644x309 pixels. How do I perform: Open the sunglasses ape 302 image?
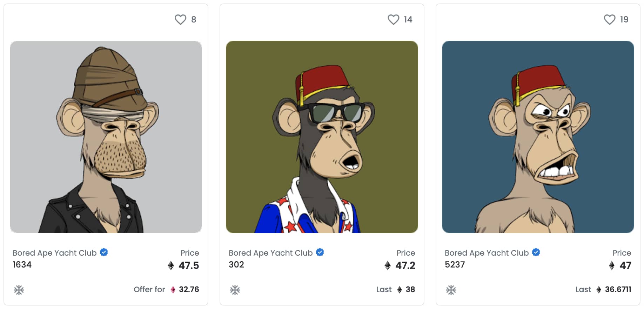[322, 137]
